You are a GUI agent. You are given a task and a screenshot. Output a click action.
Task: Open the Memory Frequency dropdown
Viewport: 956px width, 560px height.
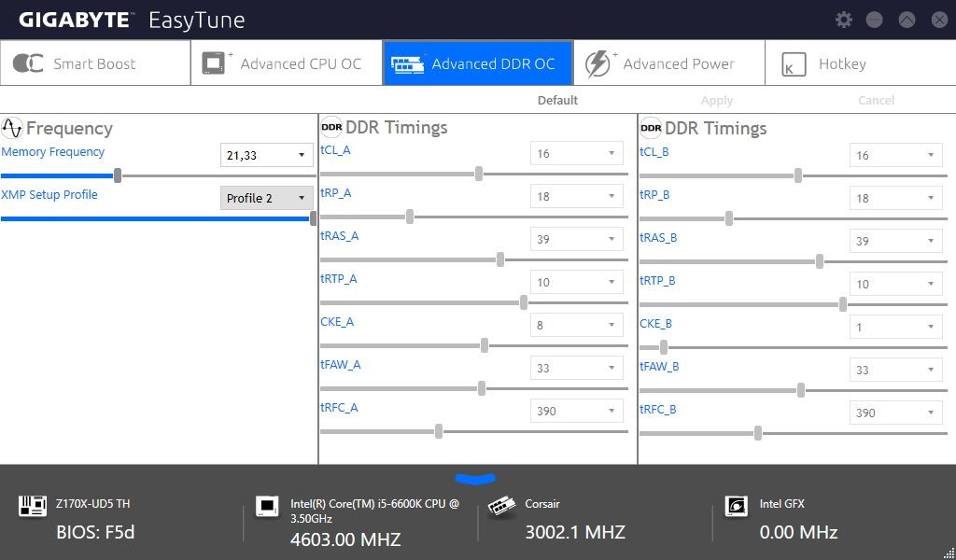pyautogui.click(x=266, y=155)
